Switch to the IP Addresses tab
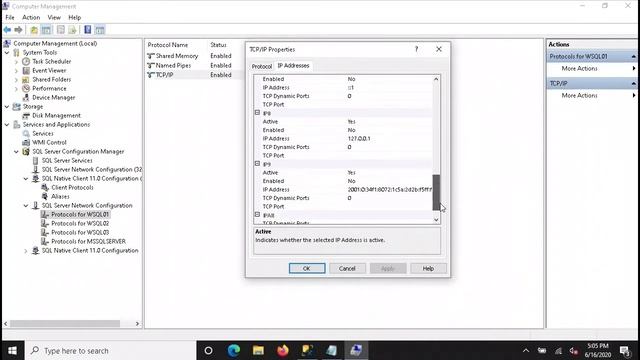 click(293, 65)
